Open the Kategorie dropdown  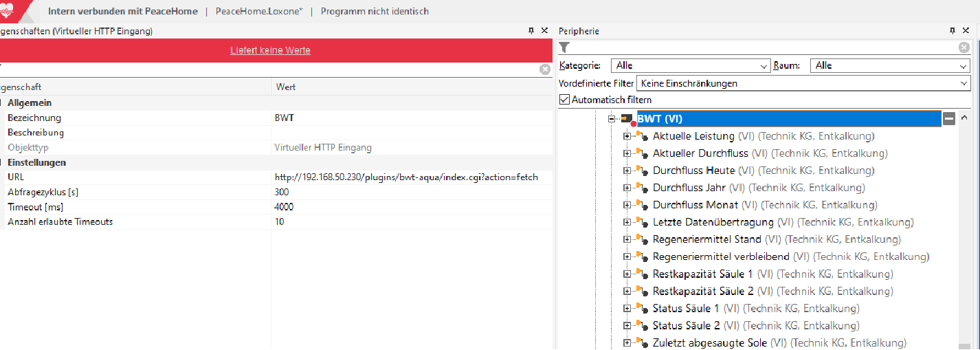click(691, 65)
